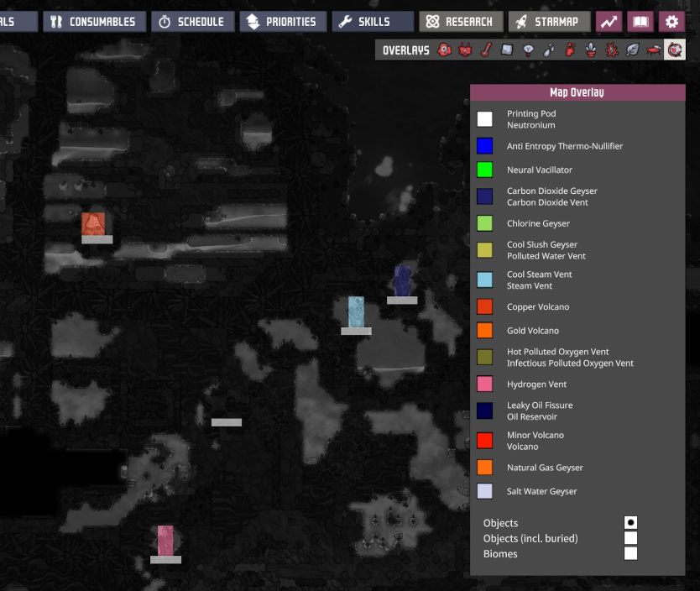Open the Schedule screen
This screenshot has height=591, width=700.
point(192,22)
